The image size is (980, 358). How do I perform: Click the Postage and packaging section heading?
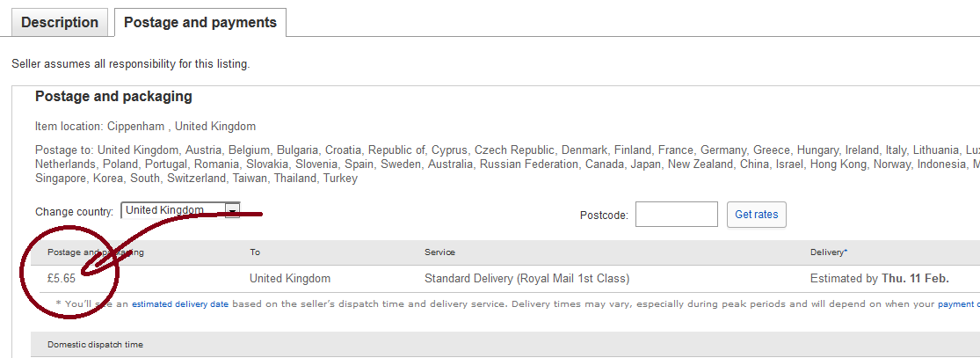(113, 97)
